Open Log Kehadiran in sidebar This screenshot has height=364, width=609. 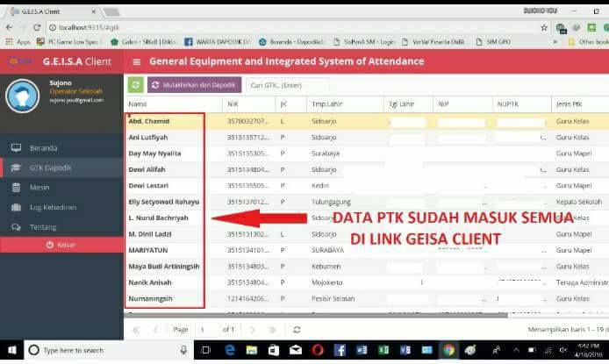click(61, 207)
